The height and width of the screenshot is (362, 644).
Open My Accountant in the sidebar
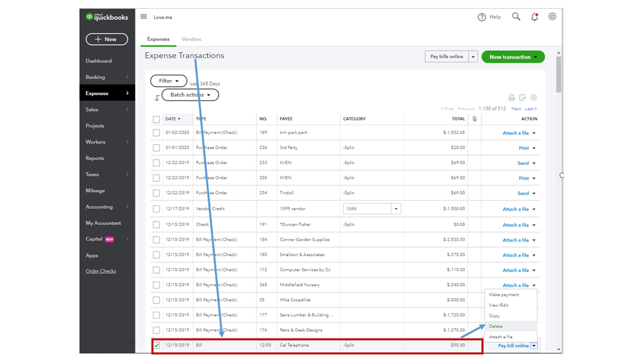(x=103, y=224)
